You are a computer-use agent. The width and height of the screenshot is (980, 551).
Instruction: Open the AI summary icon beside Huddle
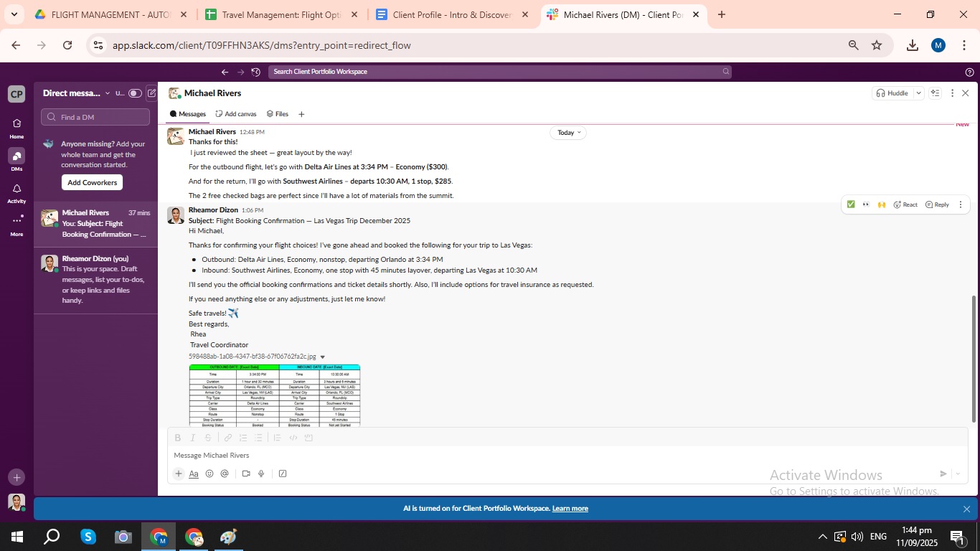click(x=935, y=93)
